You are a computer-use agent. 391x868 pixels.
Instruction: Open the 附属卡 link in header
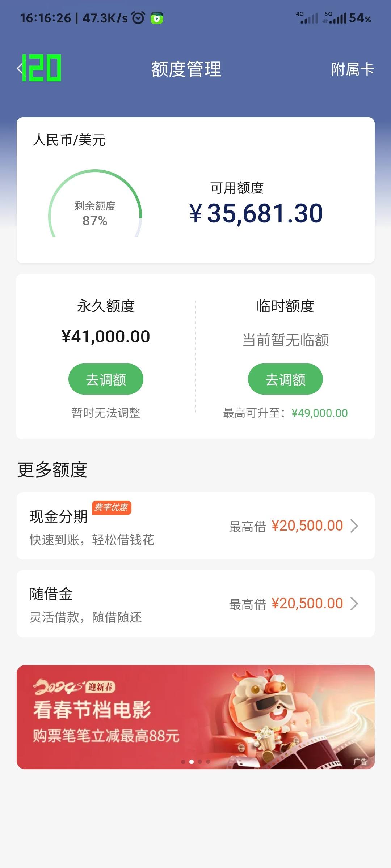tap(352, 69)
